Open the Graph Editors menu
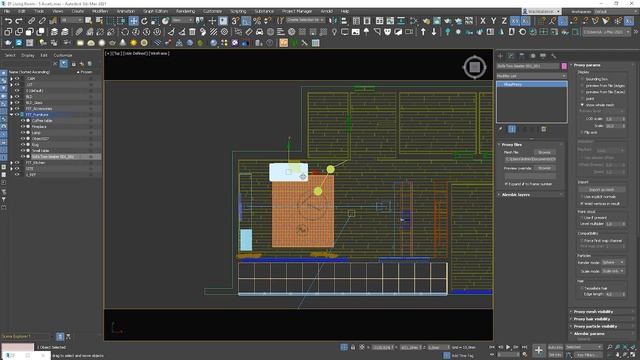 (x=156, y=11)
